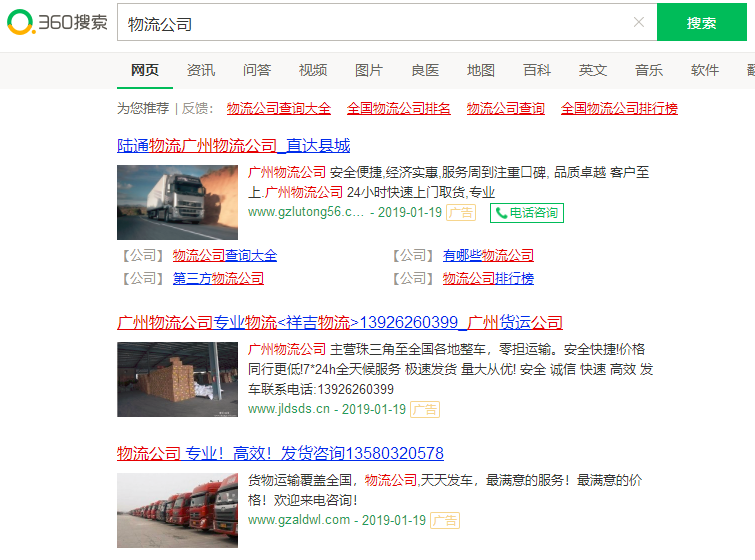Image resolution: width=755 pixels, height=560 pixels.
Task: Click the white truck thumbnail image
Action: (x=177, y=201)
